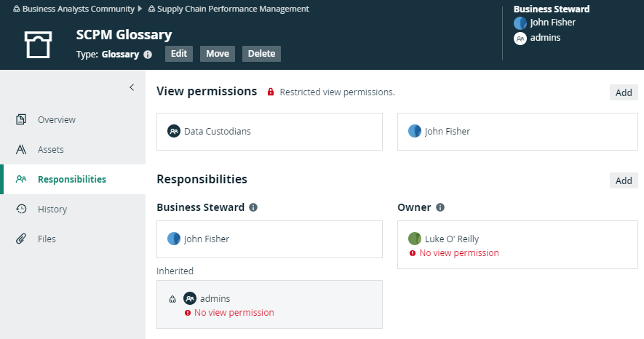
Task: Add a new view permission
Action: (x=624, y=92)
